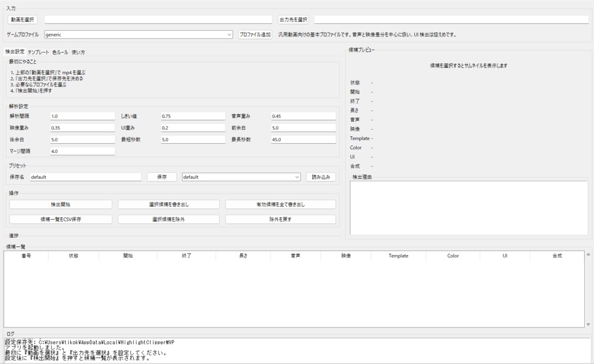This screenshot has width=594, height=364.
Task: Focus the UI重み field showing 0.2
Action: tap(193, 128)
